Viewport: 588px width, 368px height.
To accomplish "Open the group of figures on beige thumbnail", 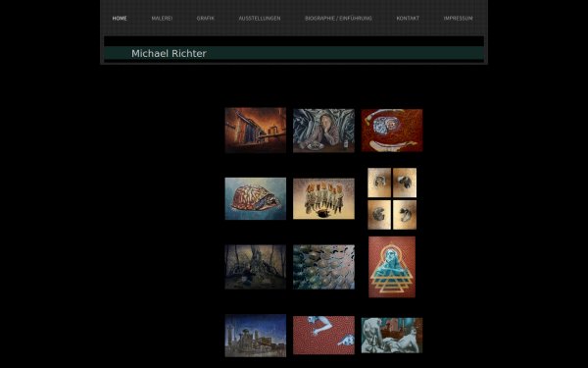I will 323,198.
